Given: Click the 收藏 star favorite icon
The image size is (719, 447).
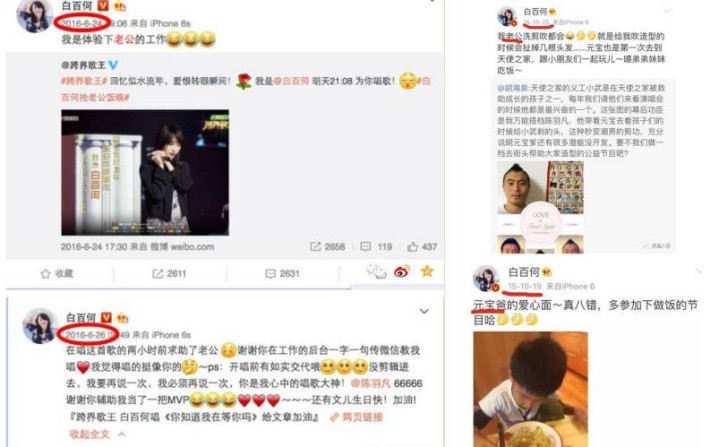Looking at the screenshot, I should point(45,274).
